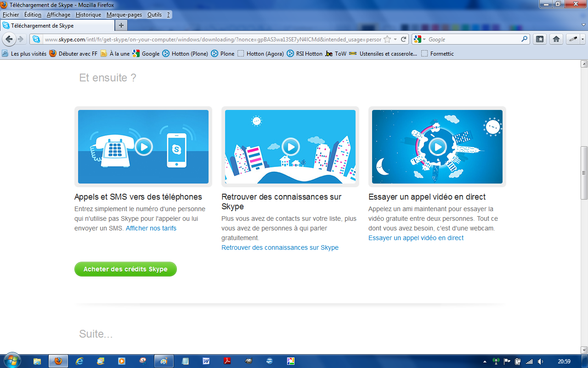Switch to Firefox taskbar button
Screen dimensions: 588x368
(58, 361)
